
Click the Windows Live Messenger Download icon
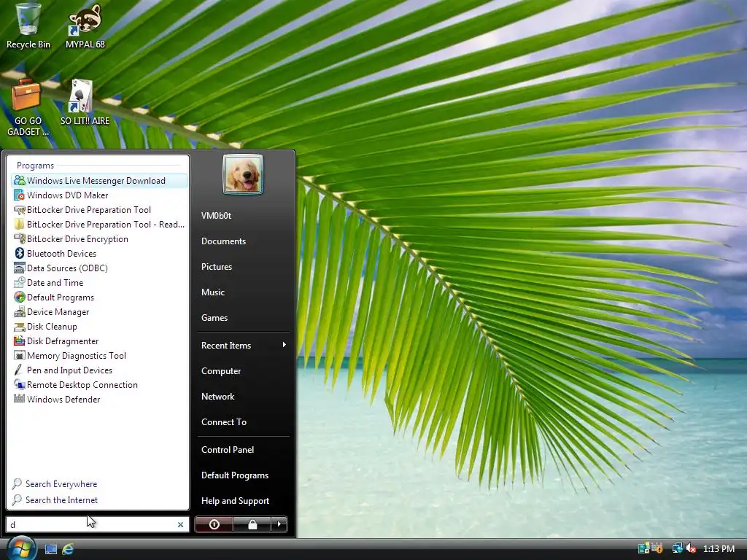[x=19, y=181]
